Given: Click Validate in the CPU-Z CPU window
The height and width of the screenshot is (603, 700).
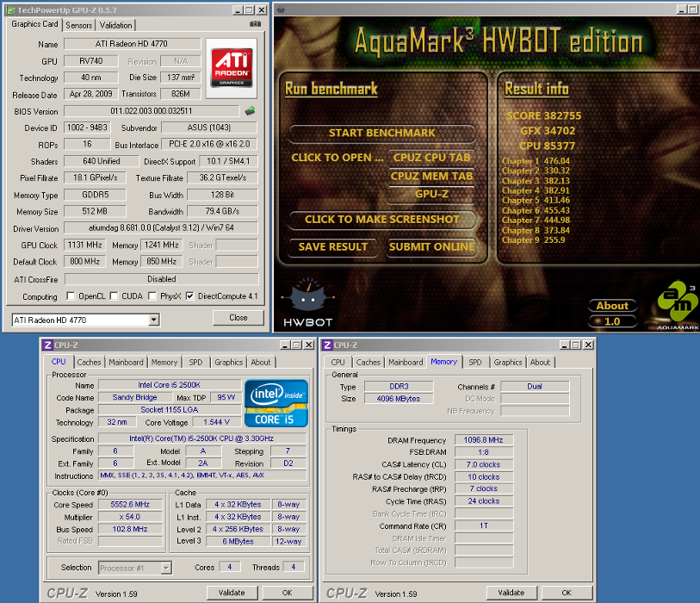Looking at the screenshot, I should point(232,593).
